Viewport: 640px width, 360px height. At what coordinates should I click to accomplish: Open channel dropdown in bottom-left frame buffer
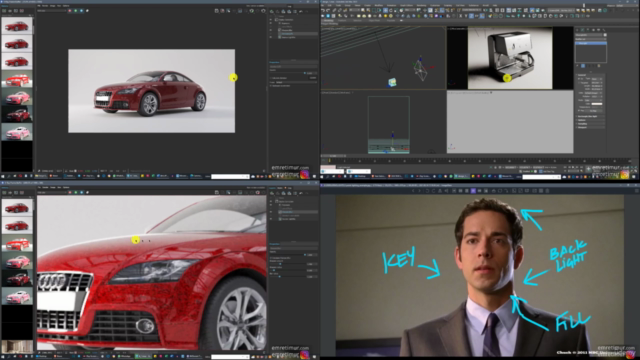(51, 192)
